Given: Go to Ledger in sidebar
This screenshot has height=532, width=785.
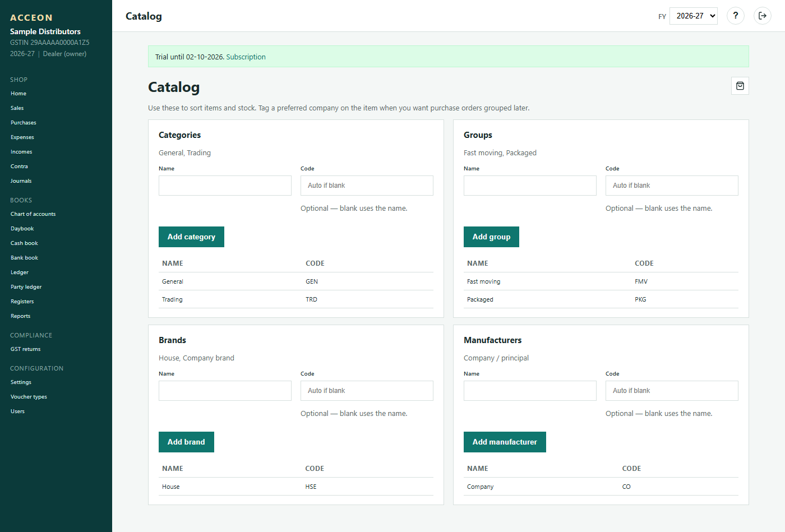Looking at the screenshot, I should [x=20, y=272].
